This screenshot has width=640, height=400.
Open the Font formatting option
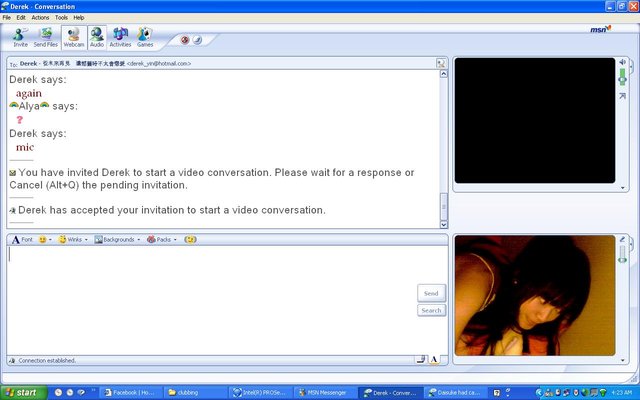22,240
